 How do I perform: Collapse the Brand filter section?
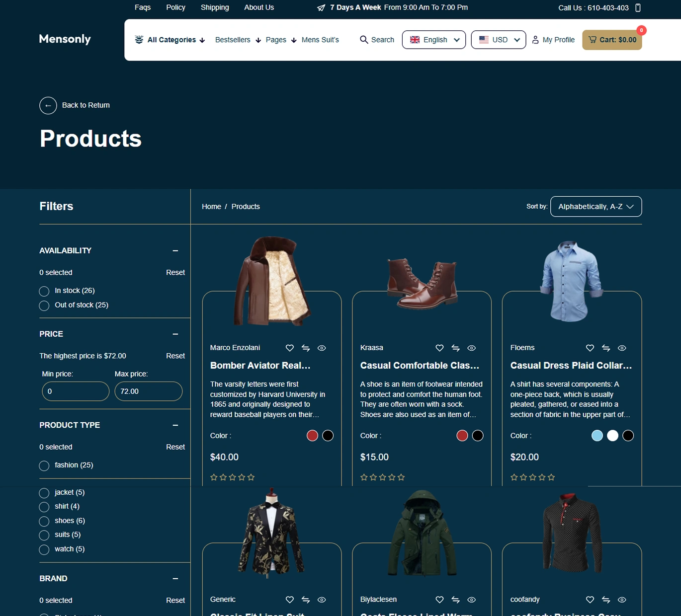(175, 579)
